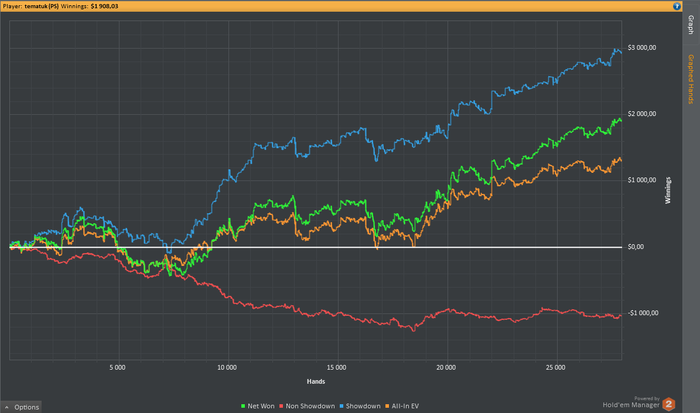
Task: Click the $2 000,00 axis label
Action: (642, 114)
